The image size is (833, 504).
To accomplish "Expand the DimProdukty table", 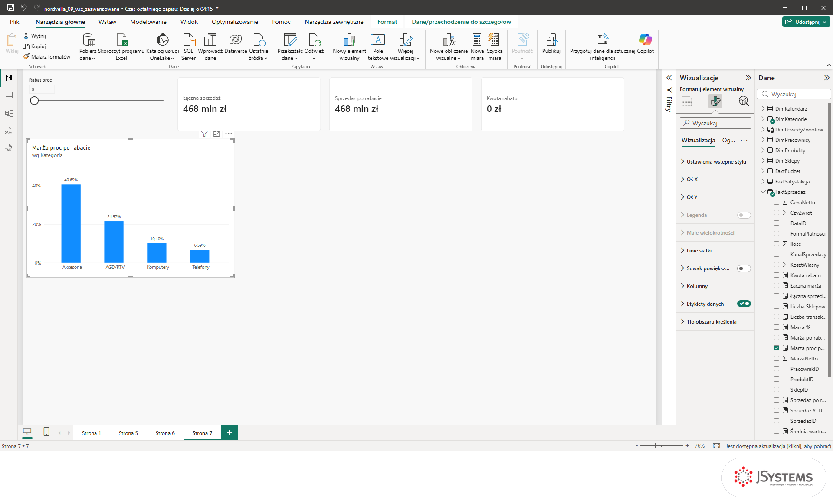I will click(763, 151).
